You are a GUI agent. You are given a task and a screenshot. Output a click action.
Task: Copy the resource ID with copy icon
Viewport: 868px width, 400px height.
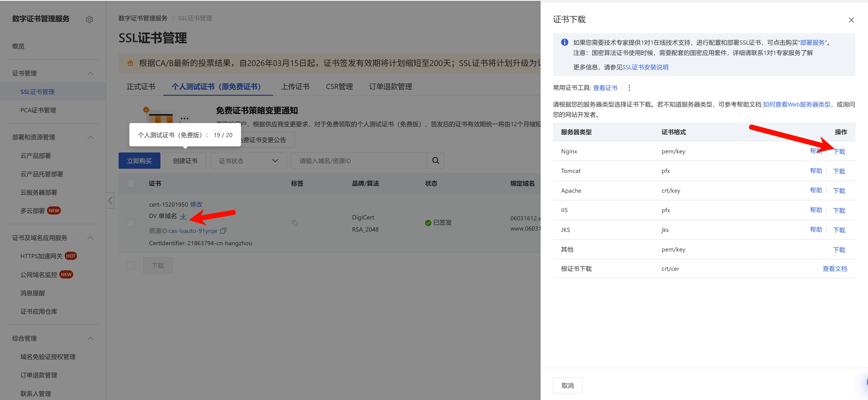tap(223, 231)
